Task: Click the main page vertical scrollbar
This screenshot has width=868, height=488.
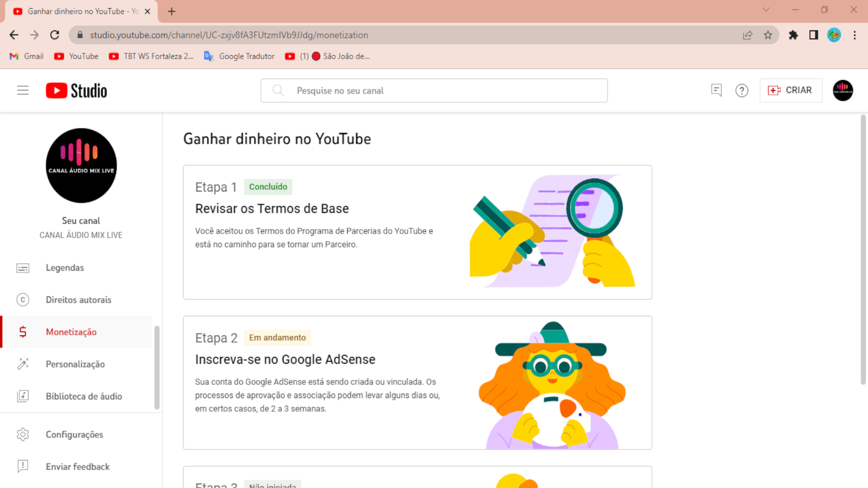Action: point(863,249)
